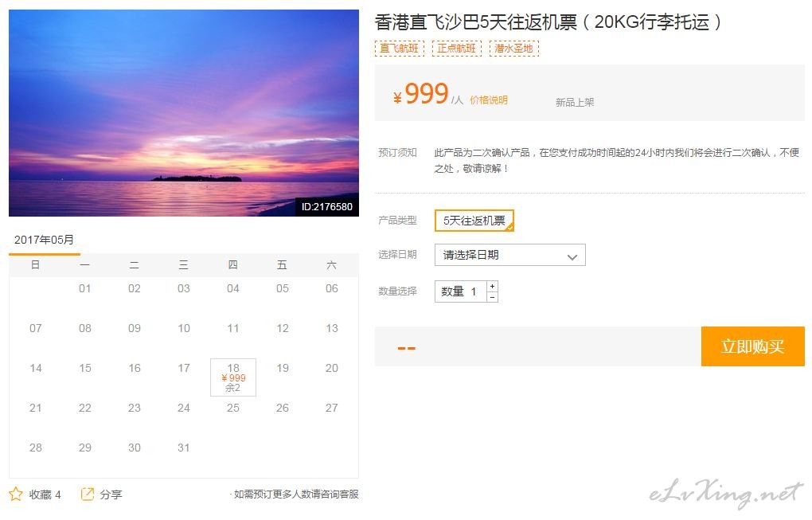This screenshot has height=520, width=812.
Task: Click calendar date 29
Action: click(85, 448)
